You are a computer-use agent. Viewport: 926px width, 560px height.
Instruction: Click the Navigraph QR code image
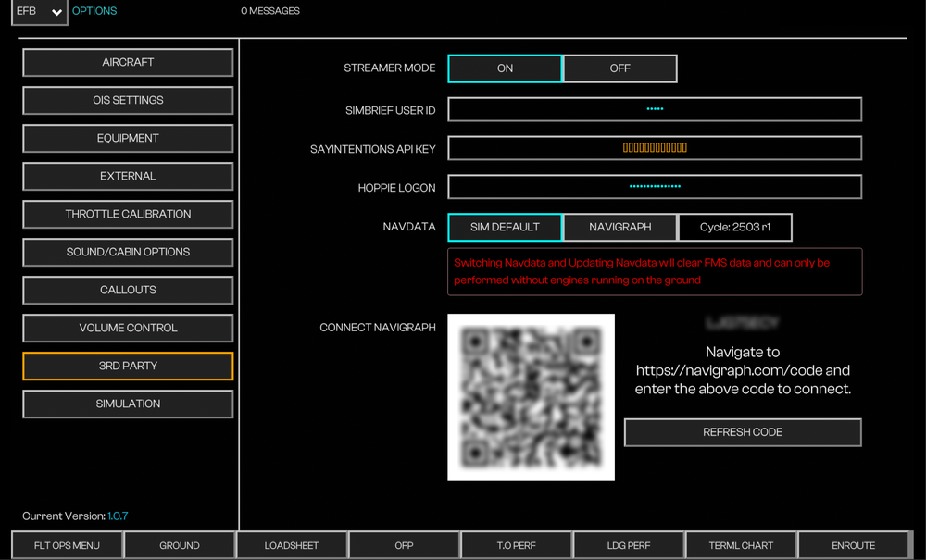[x=531, y=397]
